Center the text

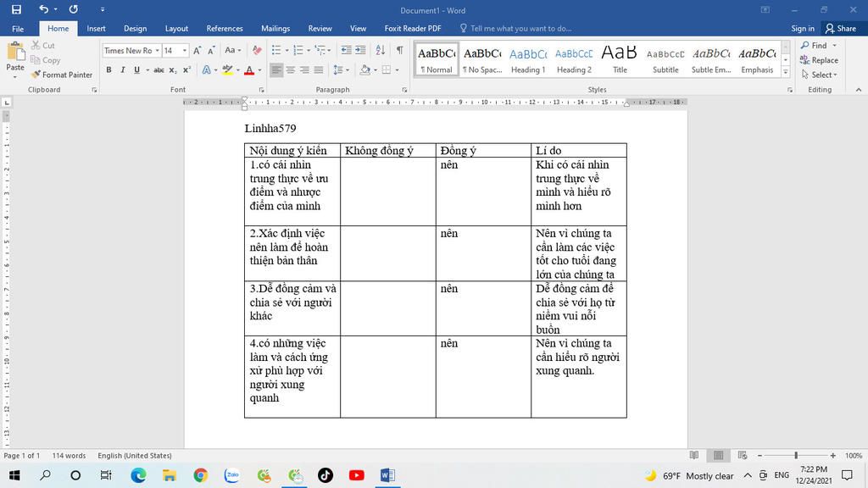click(291, 70)
